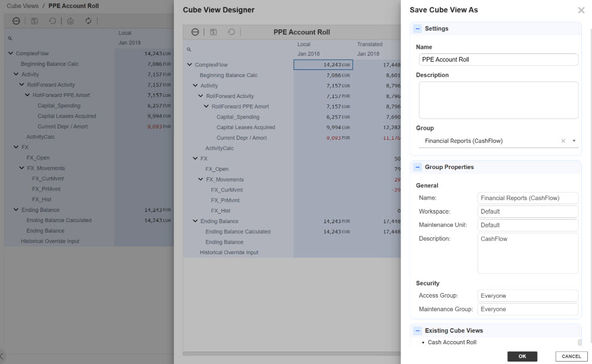
Task: Click the circular refresh arrows icon
Action: (88, 21)
